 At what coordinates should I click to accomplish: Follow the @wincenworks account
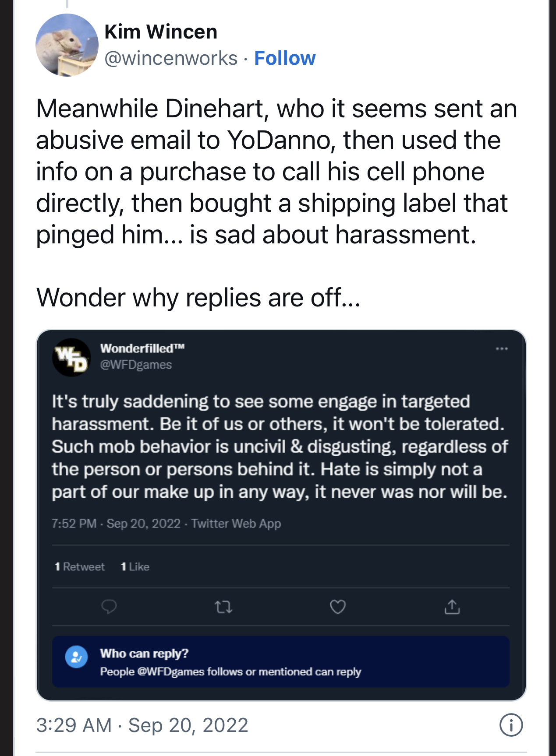click(285, 58)
